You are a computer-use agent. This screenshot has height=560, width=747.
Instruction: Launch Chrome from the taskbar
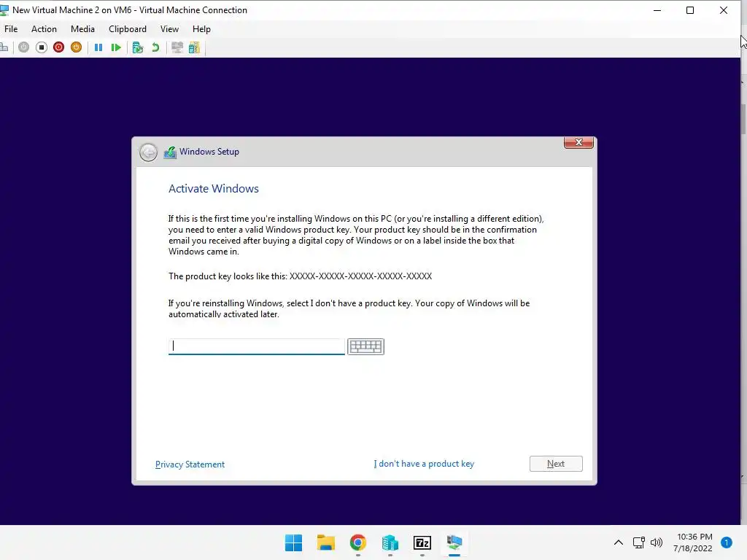pyautogui.click(x=357, y=542)
